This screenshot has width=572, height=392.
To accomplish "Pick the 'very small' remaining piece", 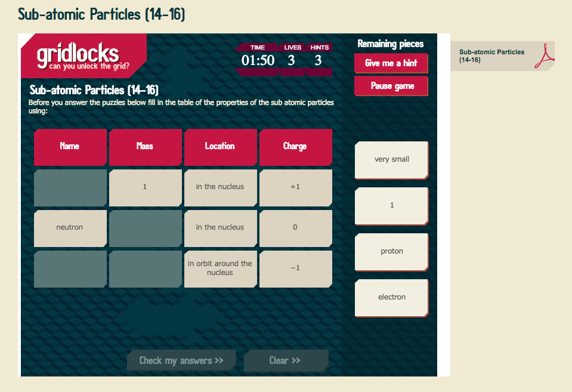I will [x=391, y=159].
